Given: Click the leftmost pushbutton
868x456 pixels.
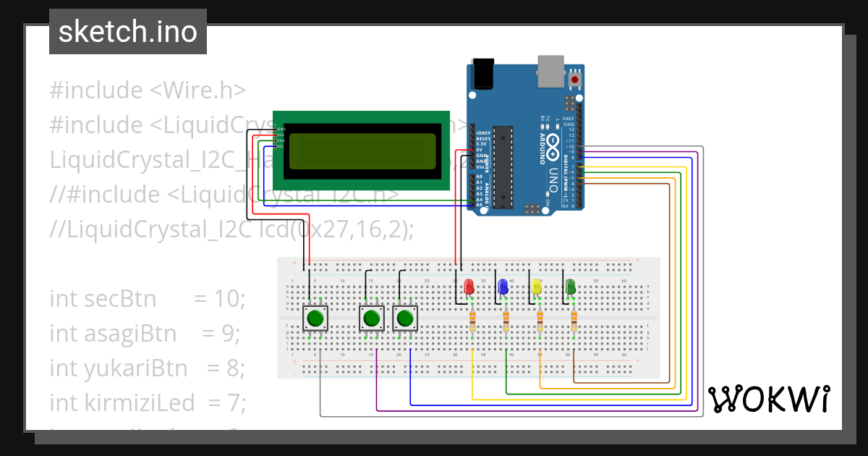Looking at the screenshot, I should click(315, 316).
